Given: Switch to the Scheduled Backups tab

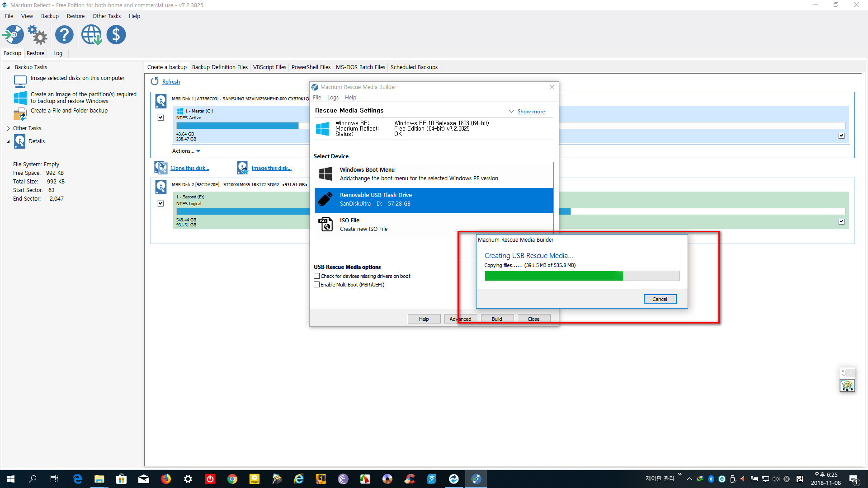Looking at the screenshot, I should [414, 67].
